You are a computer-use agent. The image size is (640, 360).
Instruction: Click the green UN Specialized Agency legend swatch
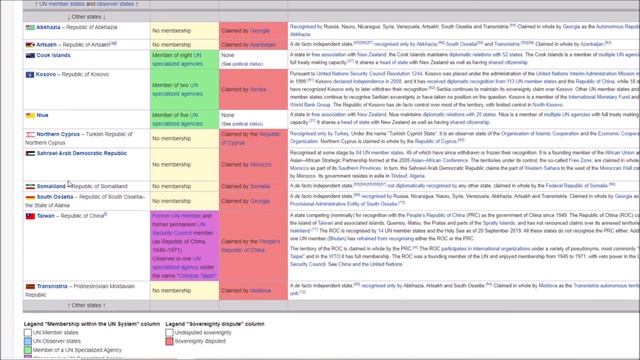28,350
